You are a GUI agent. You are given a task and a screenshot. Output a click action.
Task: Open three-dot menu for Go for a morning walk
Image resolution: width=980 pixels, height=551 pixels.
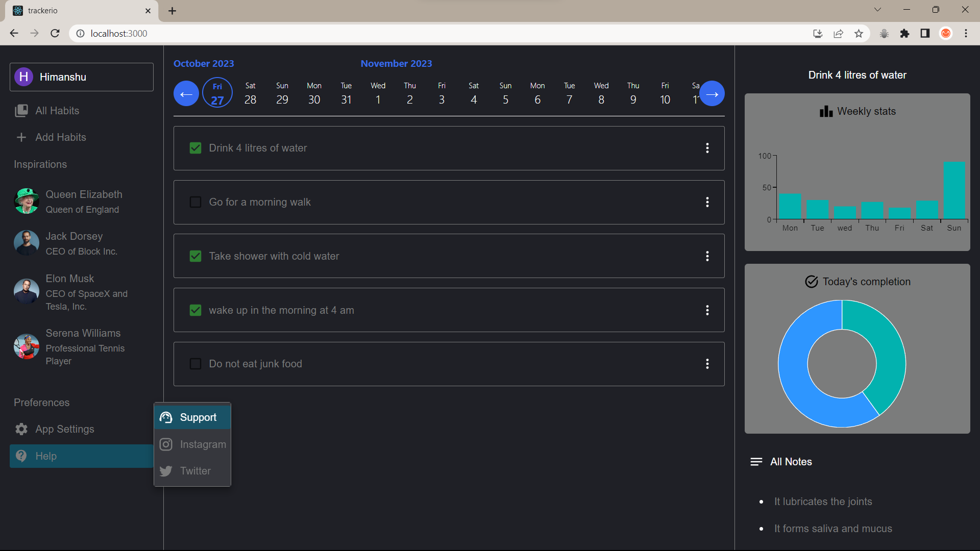[x=707, y=202]
